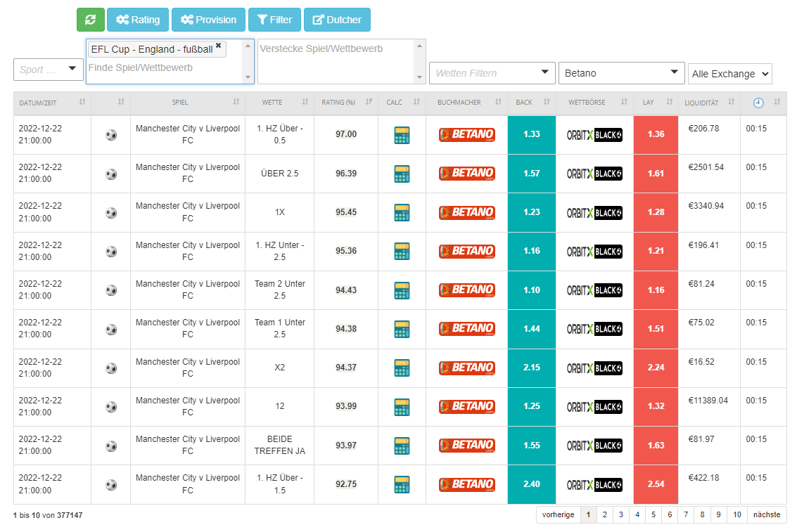Open calculator for BEIDE TREFFEN JA
Screen dimensions: 804x532
click(x=402, y=446)
